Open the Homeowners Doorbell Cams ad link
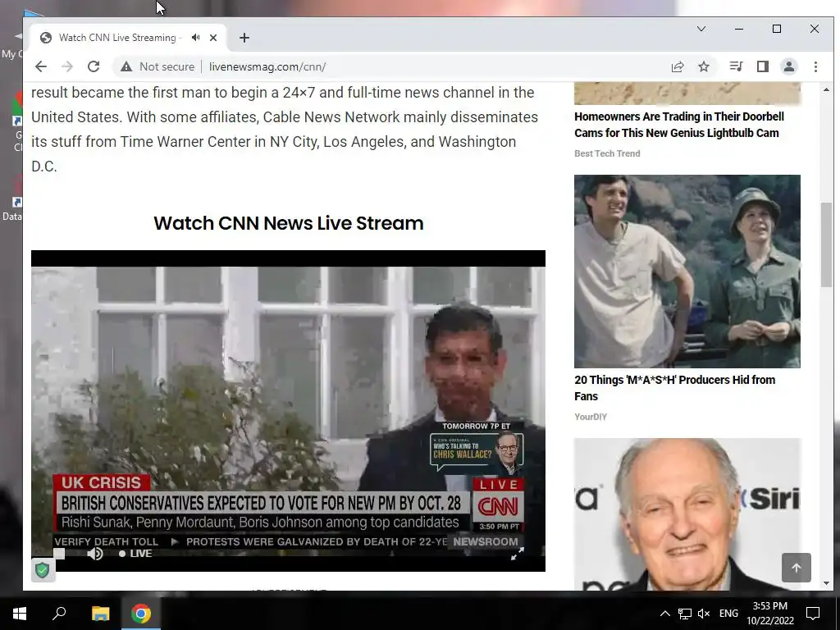The image size is (840, 630). [x=678, y=125]
